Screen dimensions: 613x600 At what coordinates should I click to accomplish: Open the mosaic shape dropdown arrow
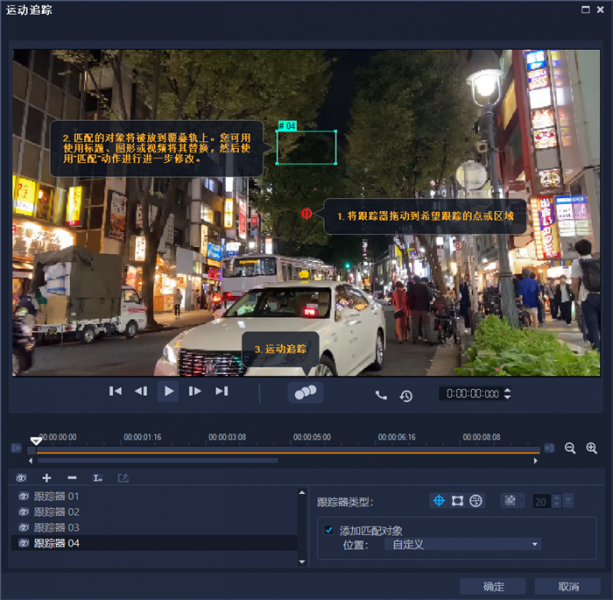(522, 501)
